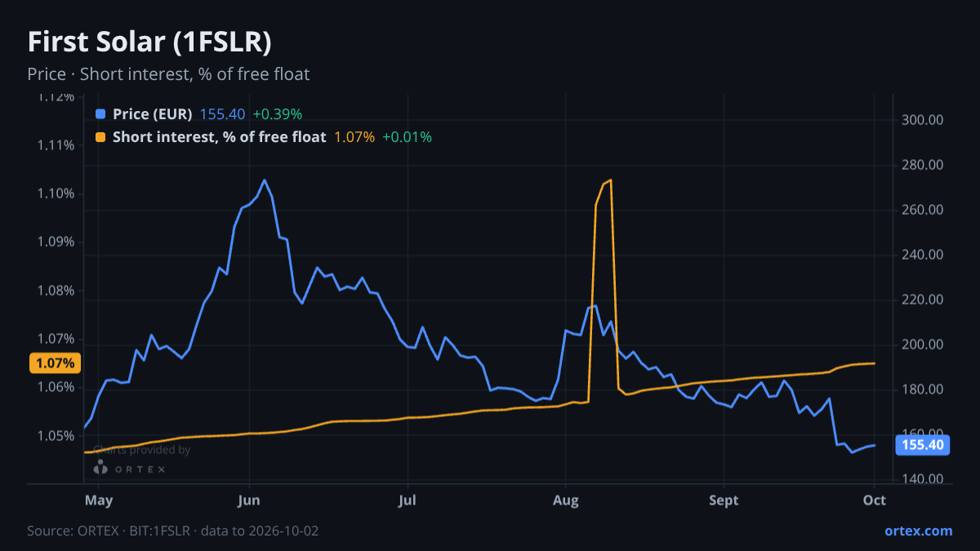Click the chart title First Solar (1FSLR)
The image size is (980, 551).
pyautogui.click(x=149, y=41)
